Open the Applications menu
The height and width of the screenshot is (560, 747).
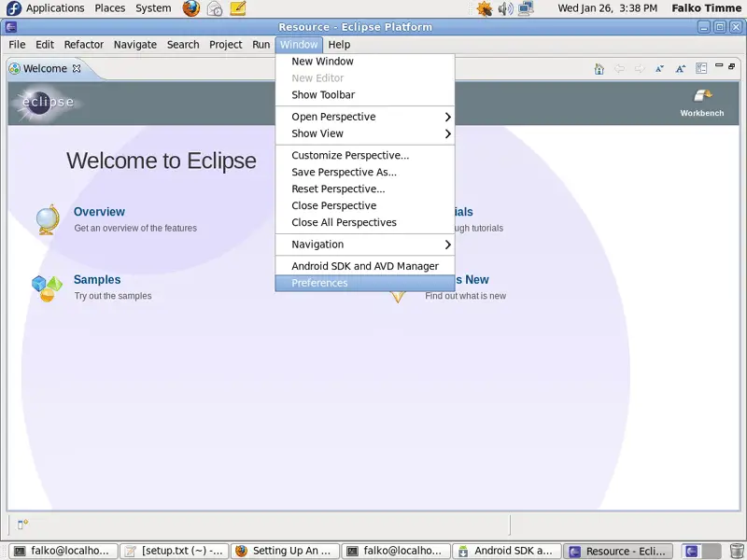coord(55,8)
